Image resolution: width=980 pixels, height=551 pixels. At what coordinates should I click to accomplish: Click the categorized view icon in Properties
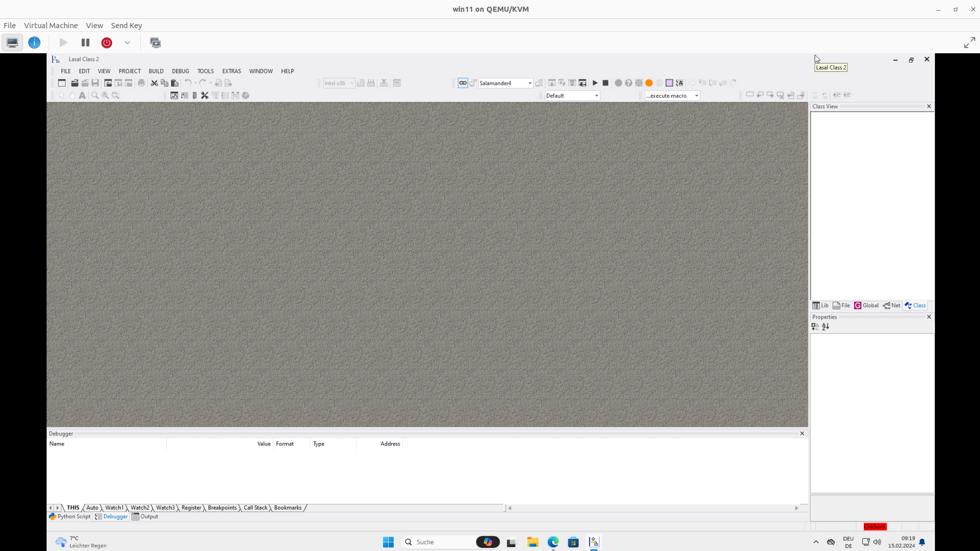(x=815, y=327)
